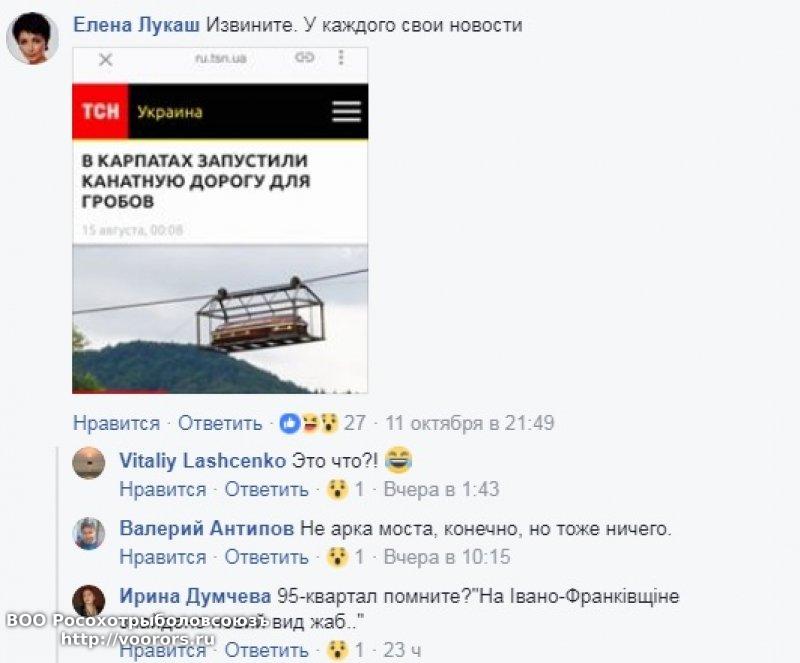Reply to Валерий Антипов via Ответить
This screenshot has height=663, width=800.
[x=267, y=557]
